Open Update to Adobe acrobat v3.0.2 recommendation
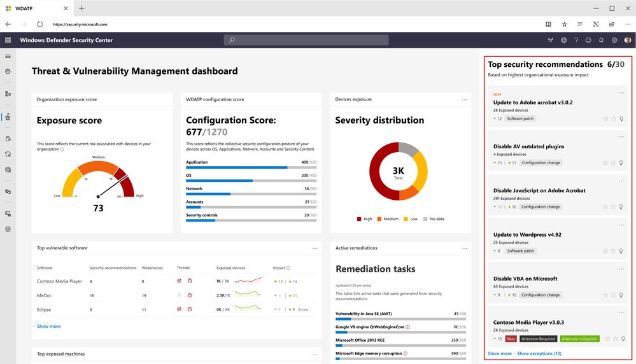This screenshot has height=364, width=636. point(533,102)
